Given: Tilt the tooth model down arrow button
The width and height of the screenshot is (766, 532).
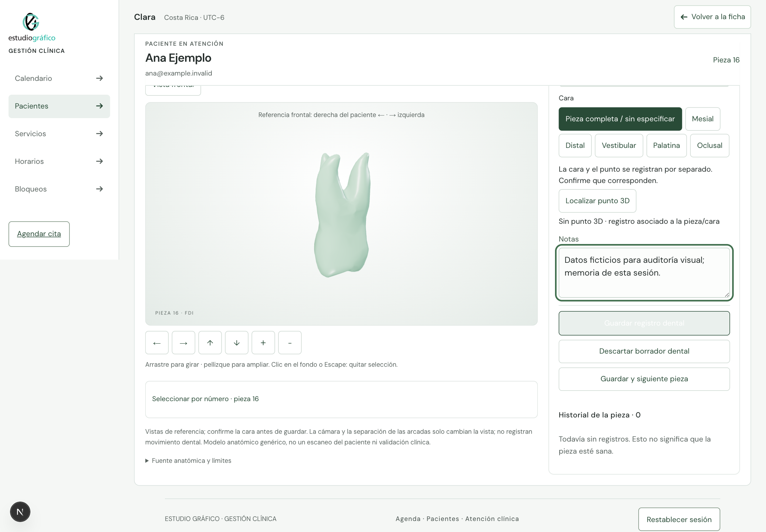Looking at the screenshot, I should [x=237, y=343].
